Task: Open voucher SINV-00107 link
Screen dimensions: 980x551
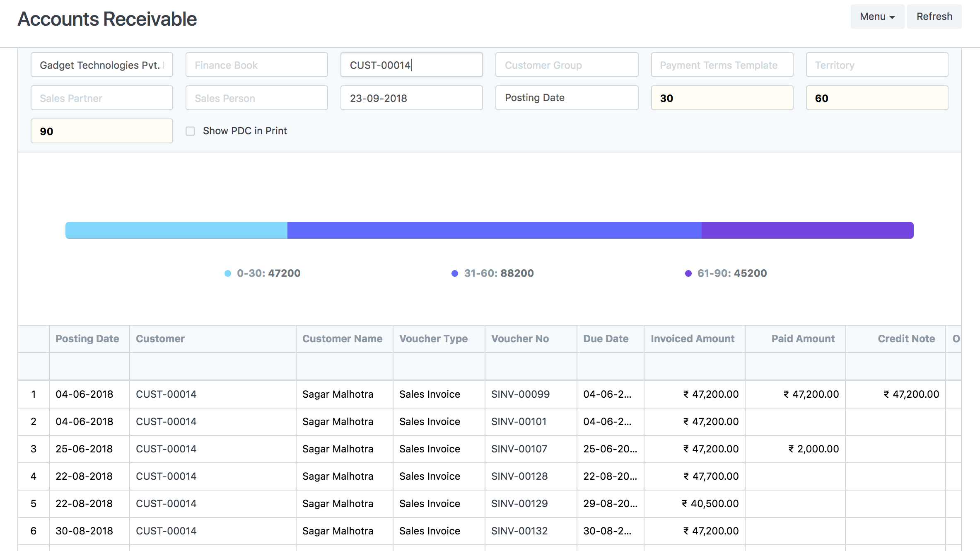Action: pos(519,449)
